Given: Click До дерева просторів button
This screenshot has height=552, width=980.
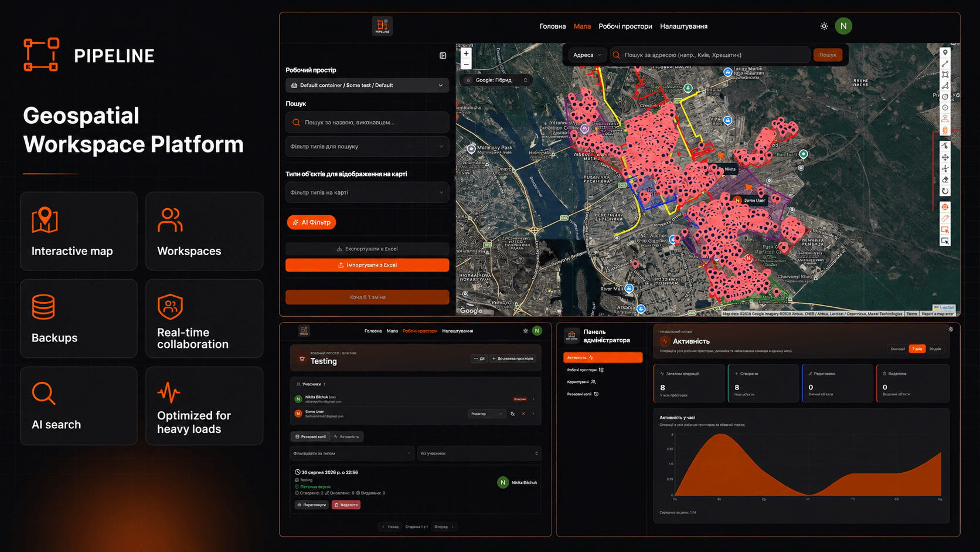Looking at the screenshot, I should pos(513,358).
